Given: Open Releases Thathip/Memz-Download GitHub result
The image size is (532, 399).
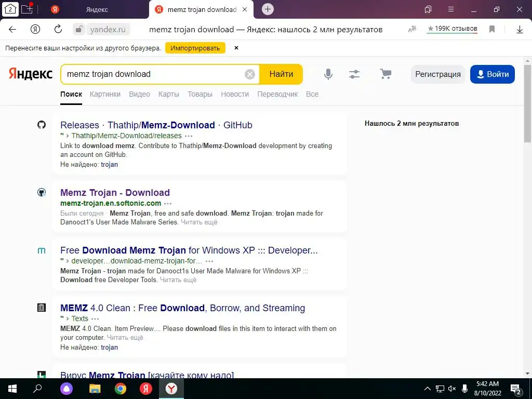Looking at the screenshot, I should pyautogui.click(x=156, y=125).
